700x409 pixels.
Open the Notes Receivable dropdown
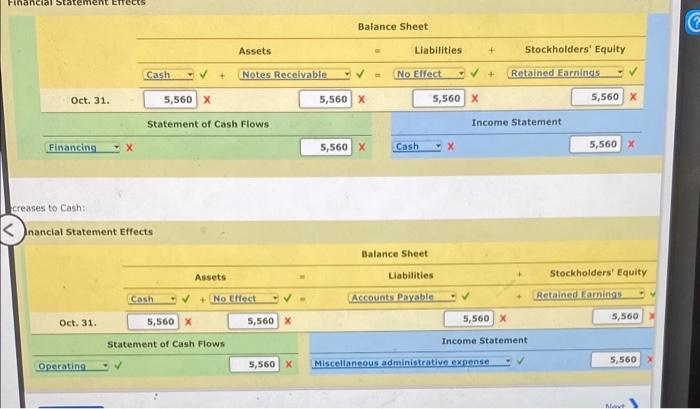click(x=295, y=75)
